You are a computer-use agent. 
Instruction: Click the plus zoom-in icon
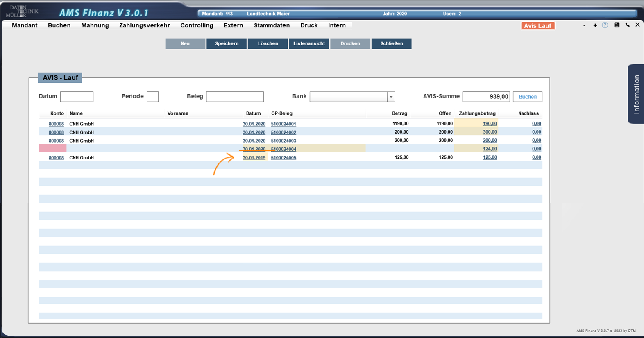[x=595, y=25]
